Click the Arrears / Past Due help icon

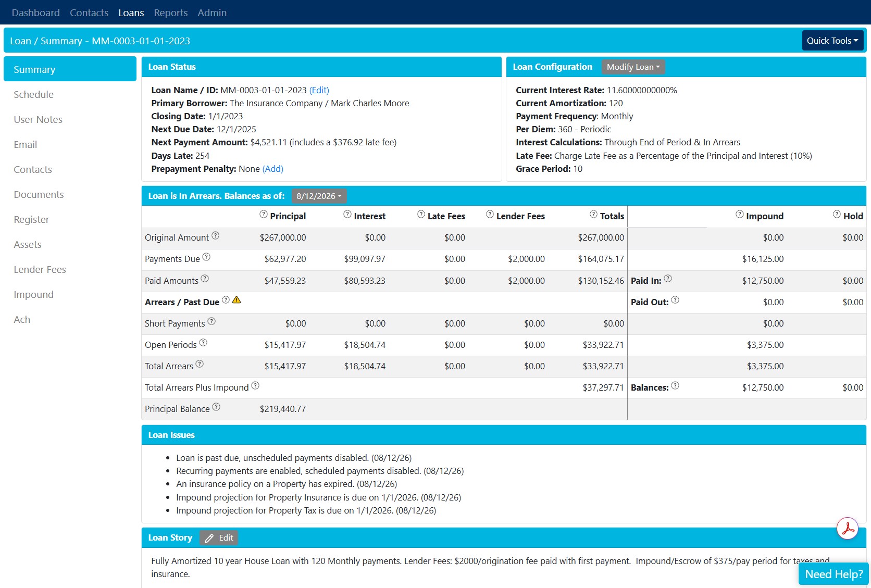tap(226, 301)
